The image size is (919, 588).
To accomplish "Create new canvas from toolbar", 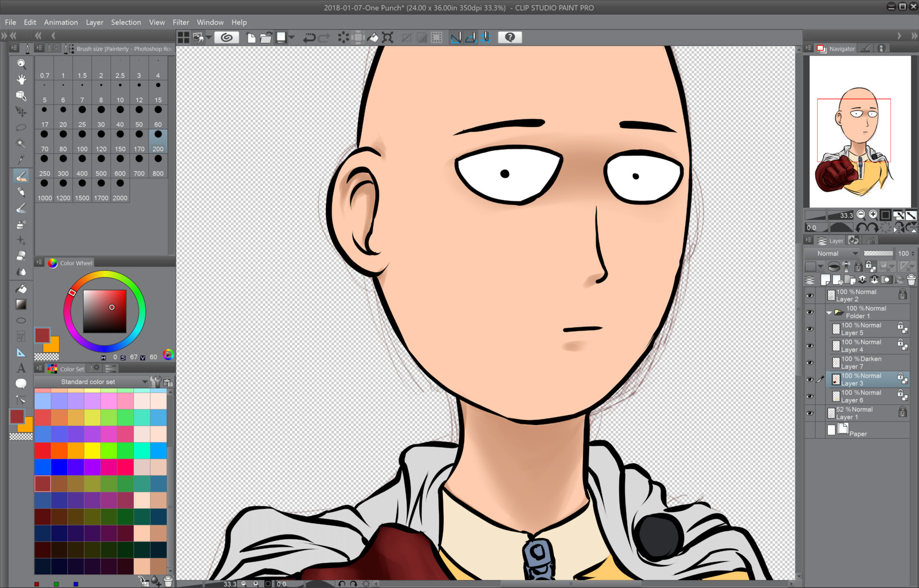I will [252, 37].
